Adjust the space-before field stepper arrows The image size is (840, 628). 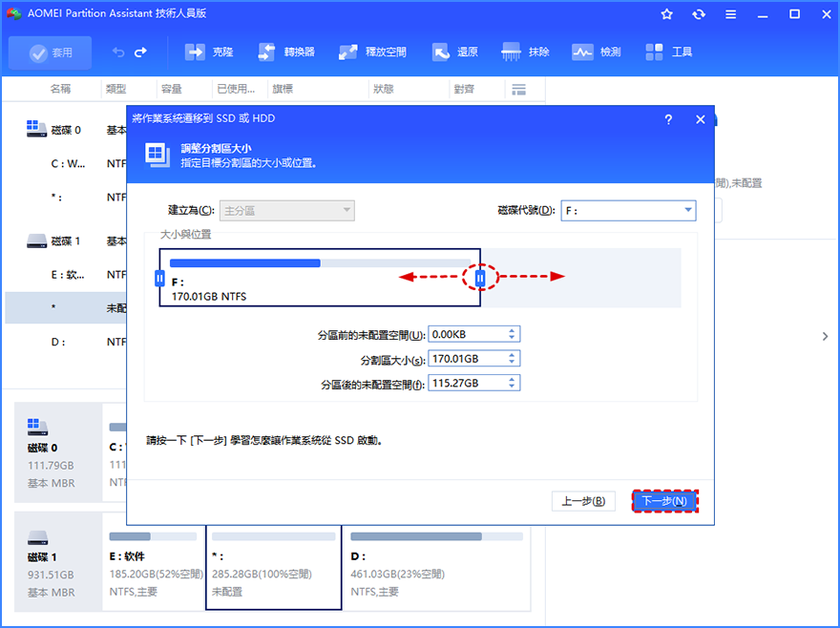pyautogui.click(x=512, y=334)
